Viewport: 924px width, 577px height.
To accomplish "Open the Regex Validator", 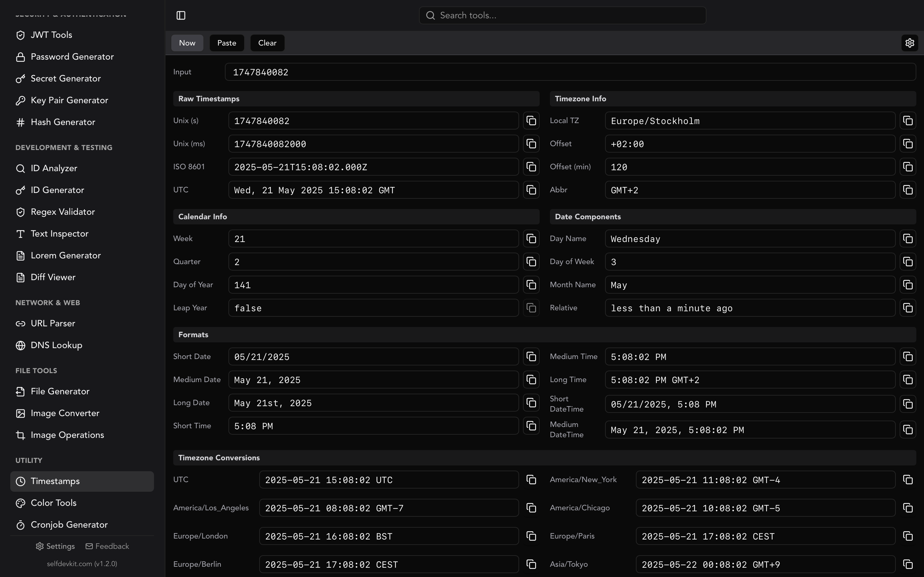I will pyautogui.click(x=63, y=212).
